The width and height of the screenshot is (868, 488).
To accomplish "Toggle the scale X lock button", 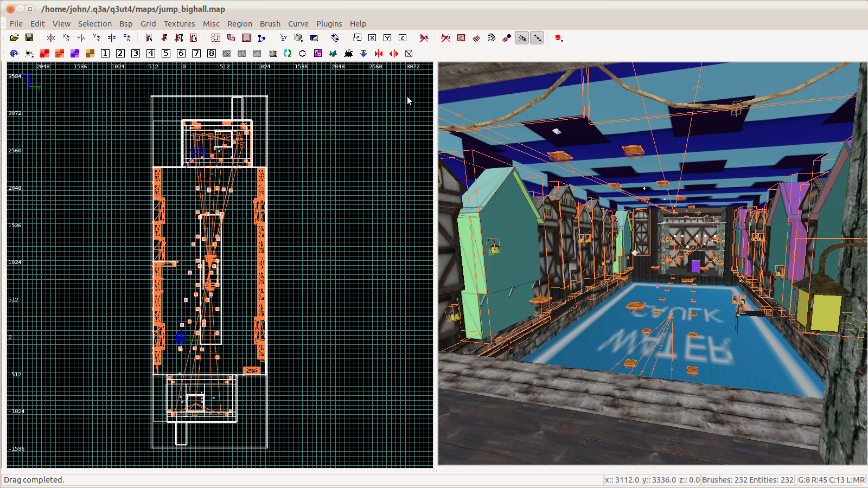I will (x=372, y=38).
